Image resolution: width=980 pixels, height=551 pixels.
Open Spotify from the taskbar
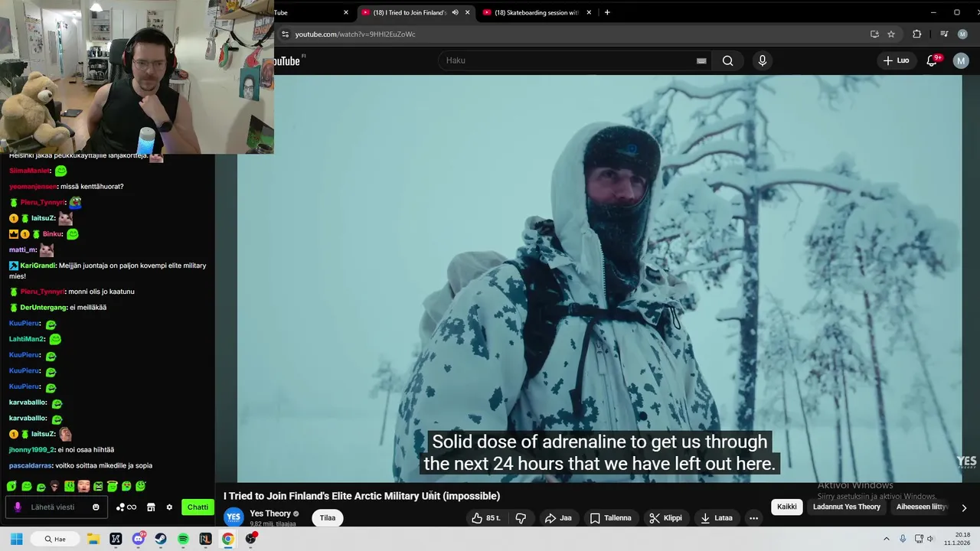[183, 539]
